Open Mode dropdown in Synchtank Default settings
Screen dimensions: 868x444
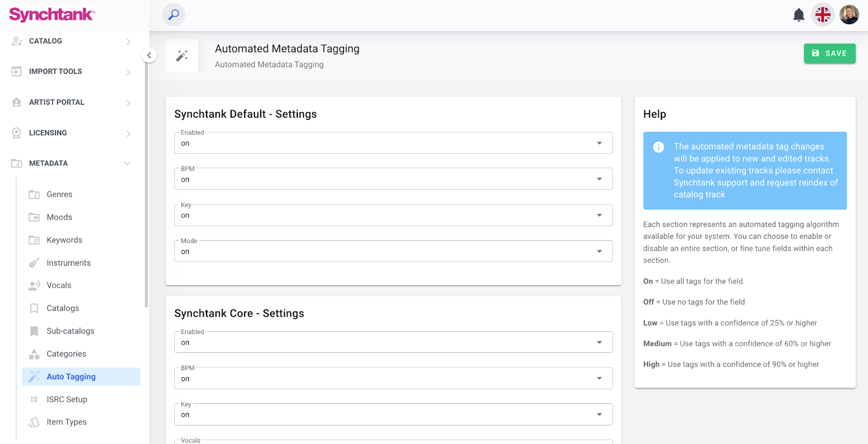click(x=393, y=252)
